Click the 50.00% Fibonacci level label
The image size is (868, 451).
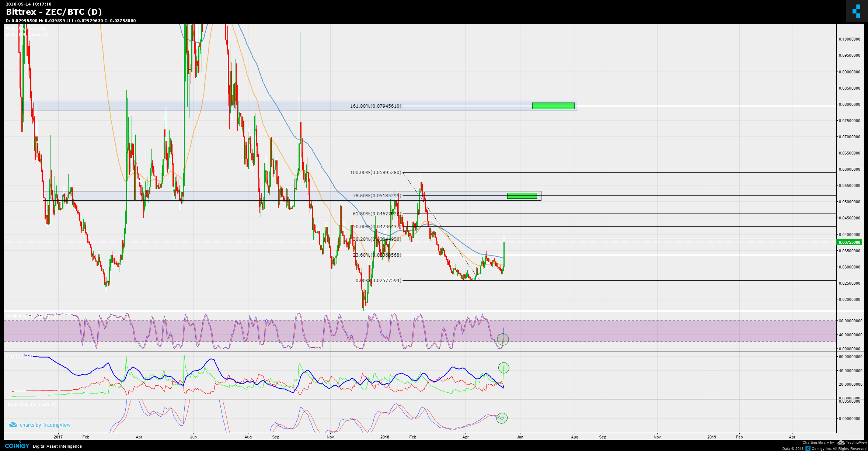click(x=376, y=227)
